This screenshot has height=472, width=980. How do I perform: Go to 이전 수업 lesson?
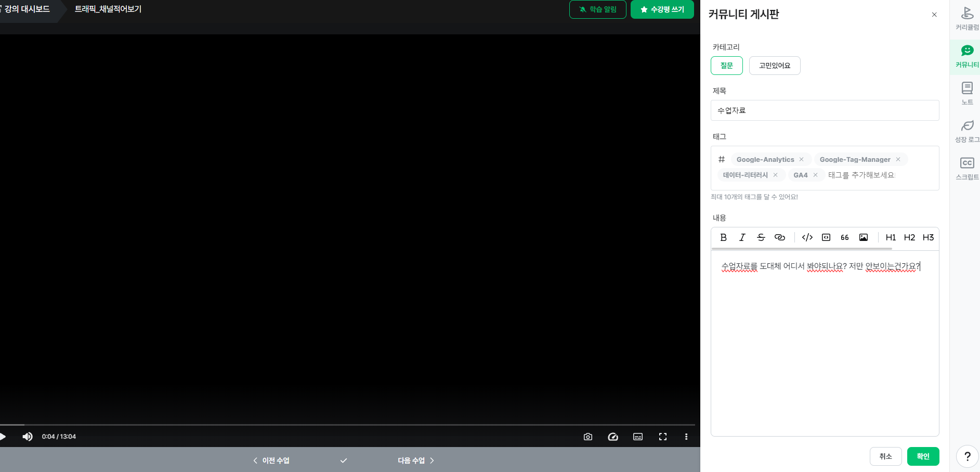[x=271, y=461]
